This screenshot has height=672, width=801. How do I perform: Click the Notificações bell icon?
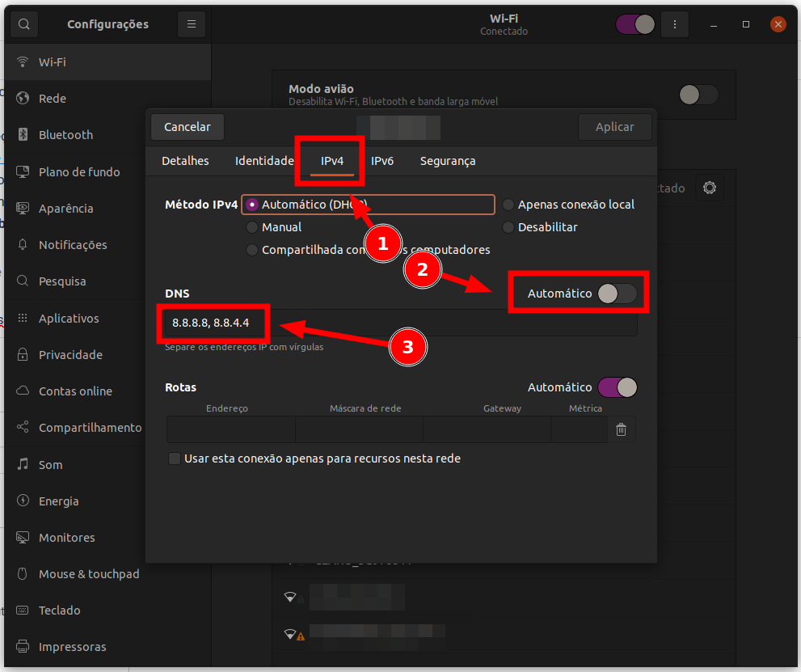click(x=23, y=244)
